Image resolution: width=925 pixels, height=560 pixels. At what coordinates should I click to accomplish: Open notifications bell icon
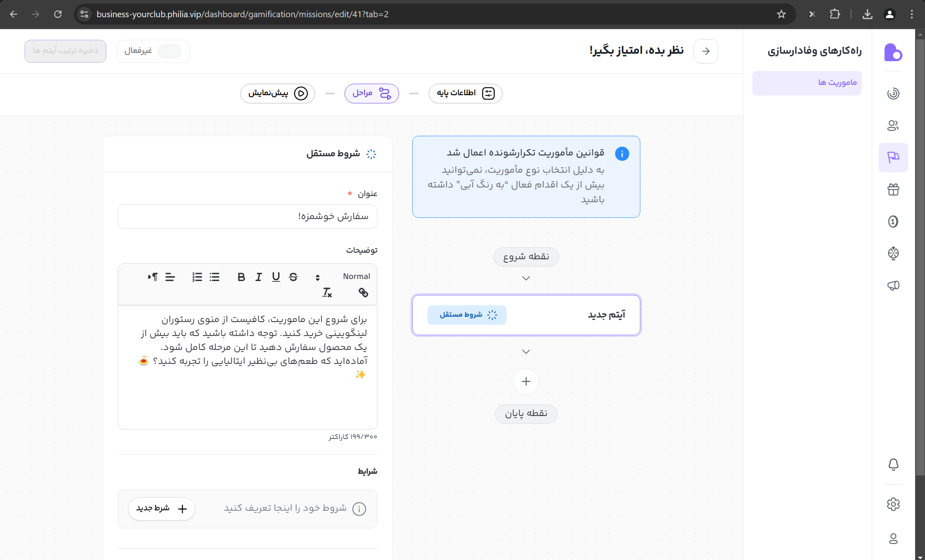click(893, 464)
